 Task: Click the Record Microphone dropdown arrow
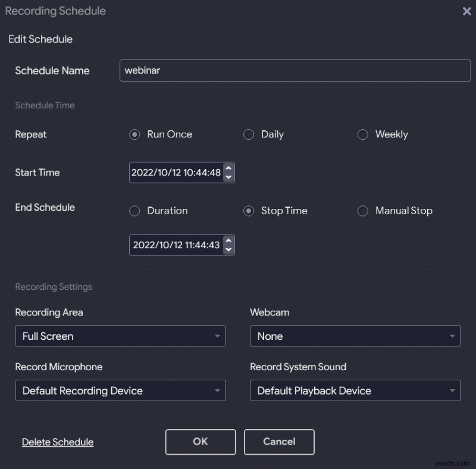[218, 390]
